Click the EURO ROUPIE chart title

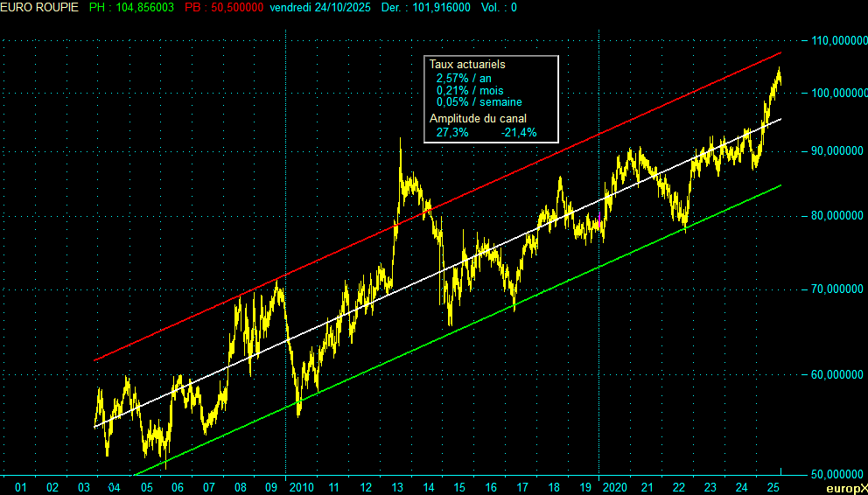[x=39, y=7]
